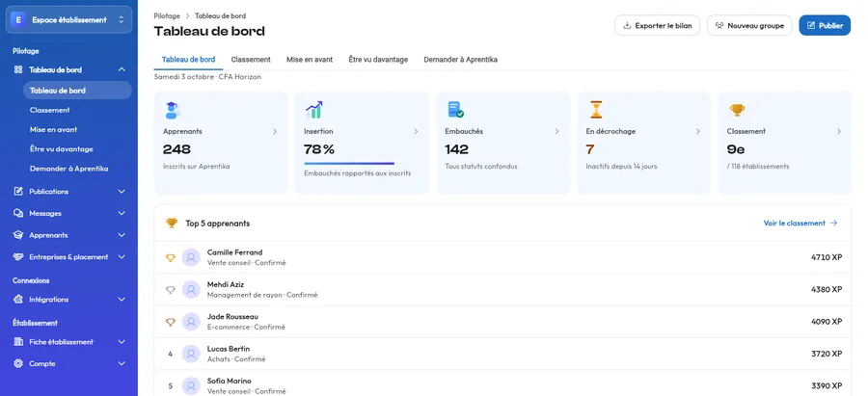Open the Espace établissement switcher dropdown
The height and width of the screenshot is (396, 868).
tap(69, 20)
